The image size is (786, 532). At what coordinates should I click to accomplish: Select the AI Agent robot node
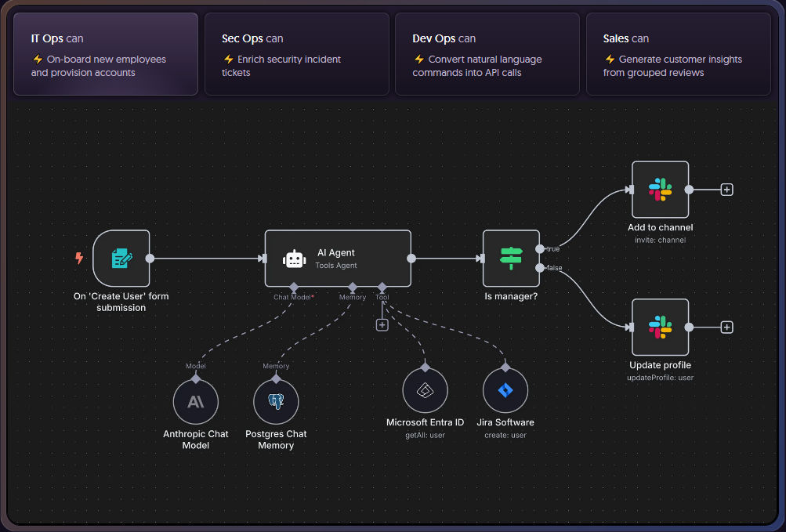338,259
